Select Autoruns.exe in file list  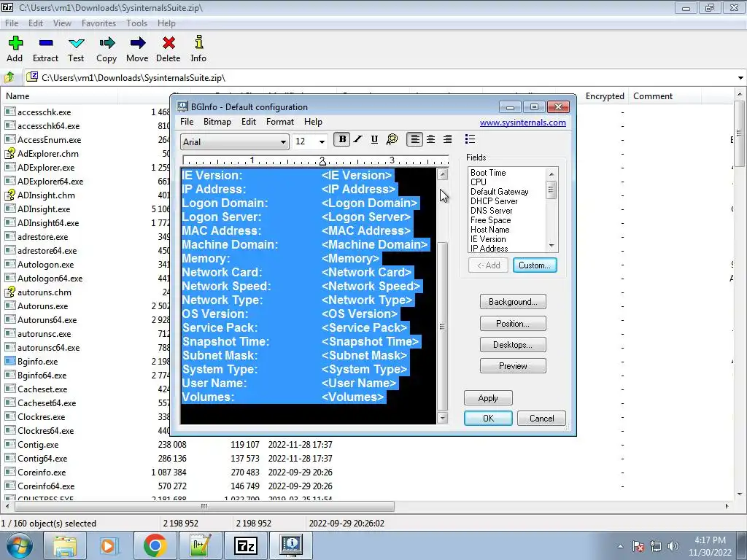42,306
